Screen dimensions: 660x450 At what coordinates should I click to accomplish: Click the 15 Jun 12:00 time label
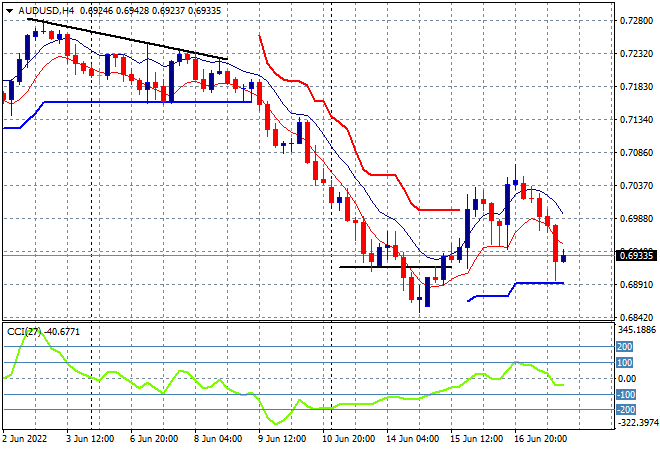(x=476, y=439)
